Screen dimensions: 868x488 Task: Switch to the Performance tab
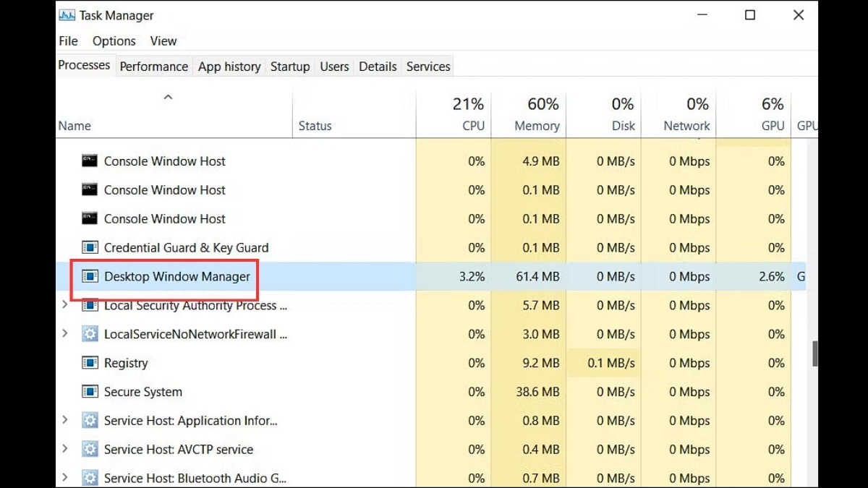pos(153,67)
